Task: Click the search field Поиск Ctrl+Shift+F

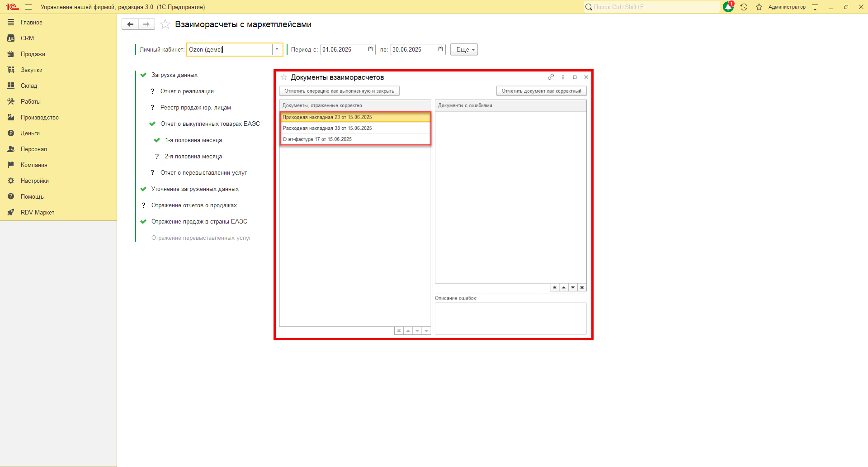Action: 651,7
